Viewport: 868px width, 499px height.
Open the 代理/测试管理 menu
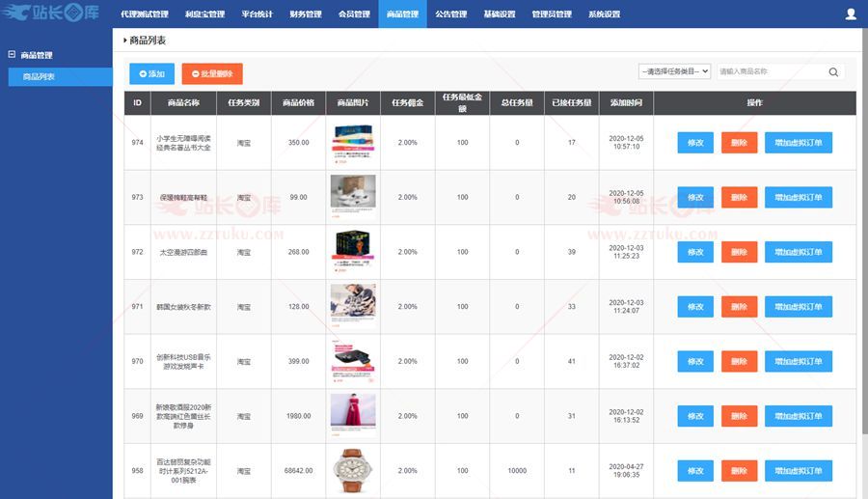pyautogui.click(x=145, y=14)
